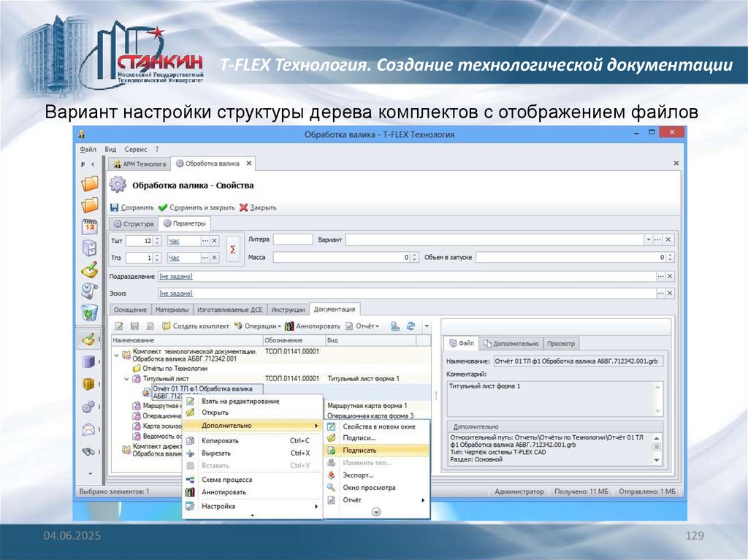Click the yellow boxes icon in sidebar
Screen dimensions: 748x560
[88, 384]
